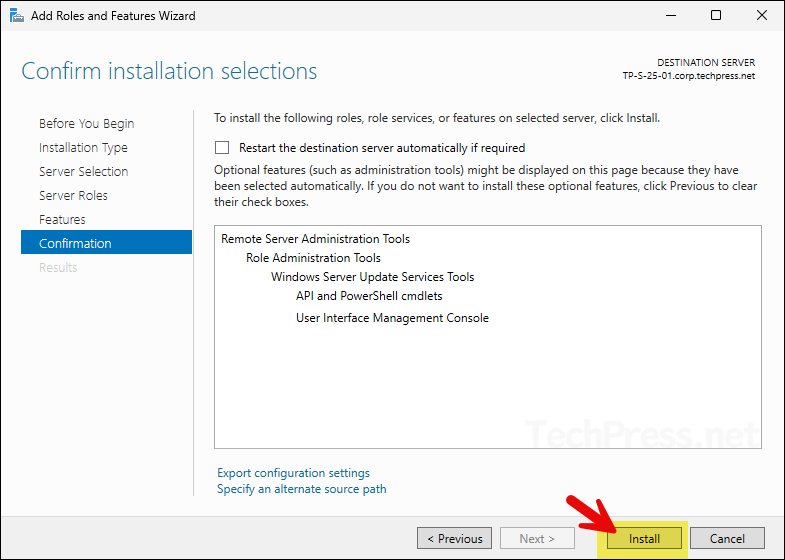Viewport: 785px width, 560px height.
Task: Select Remote Server Administration Tools entry
Action: click(x=315, y=239)
